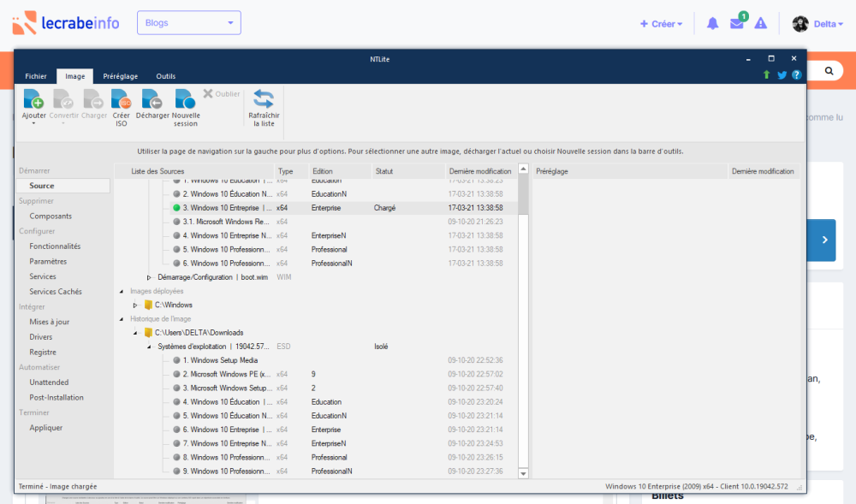Open the messages envelope icon

pyautogui.click(x=736, y=24)
